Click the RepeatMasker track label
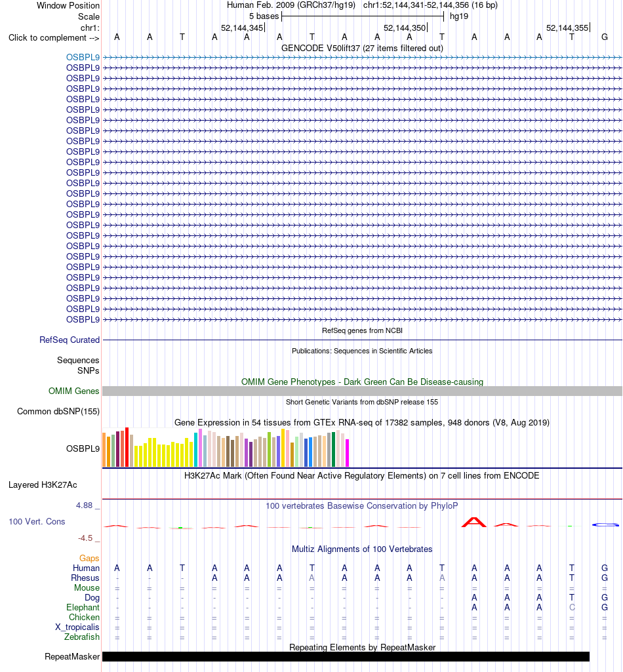623x672 pixels. [x=72, y=656]
